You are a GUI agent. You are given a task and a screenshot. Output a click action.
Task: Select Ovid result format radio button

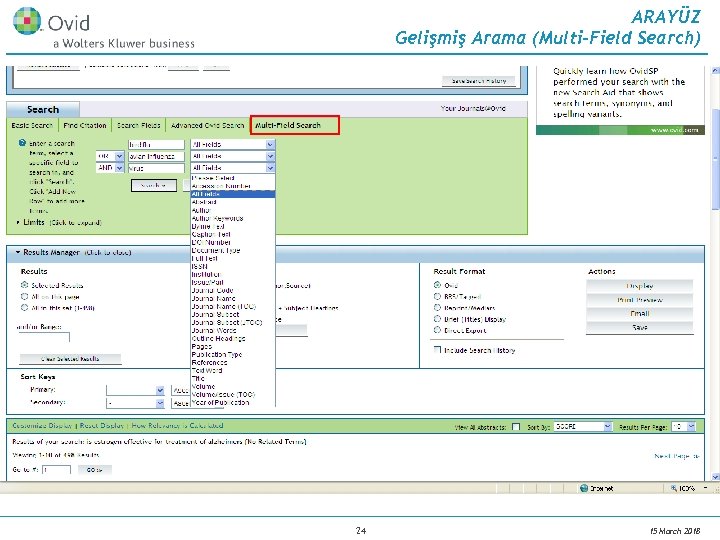tap(437, 285)
